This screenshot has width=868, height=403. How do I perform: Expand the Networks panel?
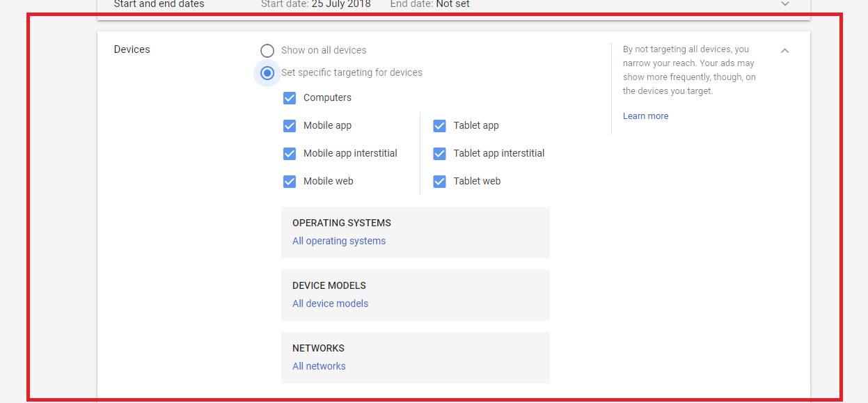click(416, 358)
